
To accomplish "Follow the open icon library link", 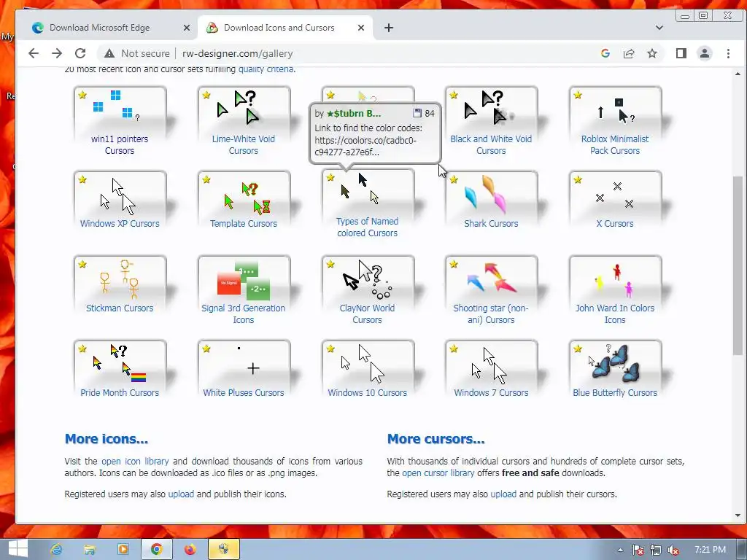I will click(x=135, y=462).
